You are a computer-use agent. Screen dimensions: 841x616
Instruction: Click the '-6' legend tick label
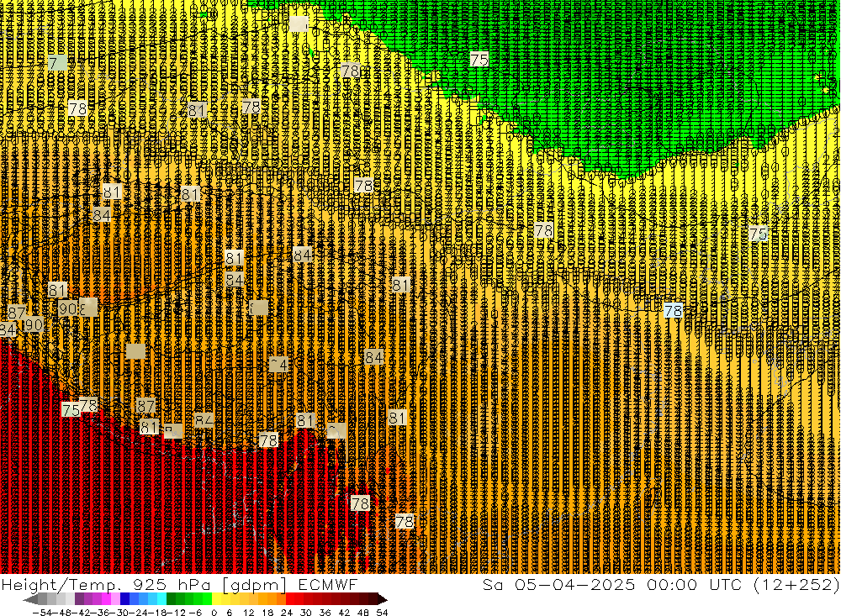click(x=195, y=613)
